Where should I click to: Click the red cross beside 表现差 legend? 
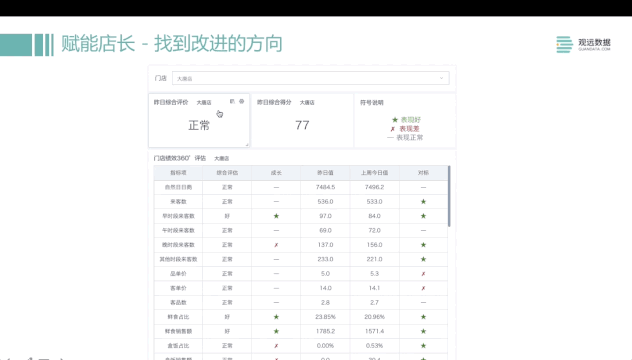coord(393,129)
